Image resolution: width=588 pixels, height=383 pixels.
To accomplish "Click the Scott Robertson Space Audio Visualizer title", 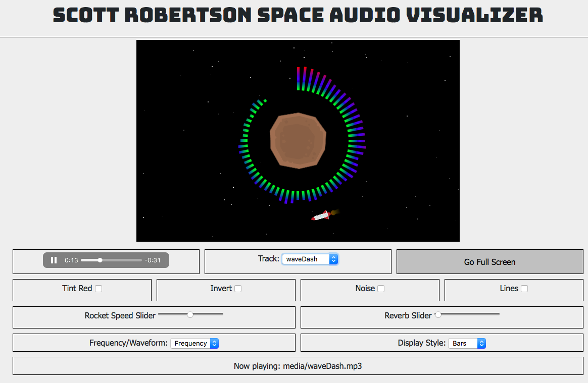I will click(x=298, y=16).
